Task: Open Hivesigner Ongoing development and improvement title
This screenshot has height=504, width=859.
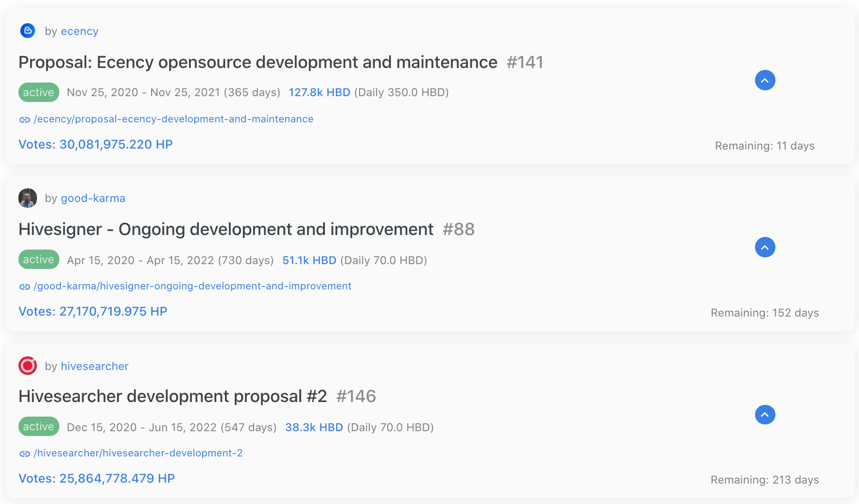Action: (x=226, y=229)
